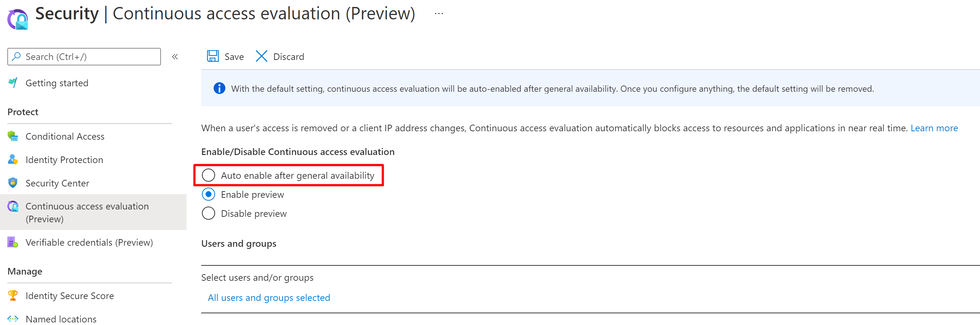980x325 pixels.
Task: Select Auto enable after general availability
Action: point(209,175)
